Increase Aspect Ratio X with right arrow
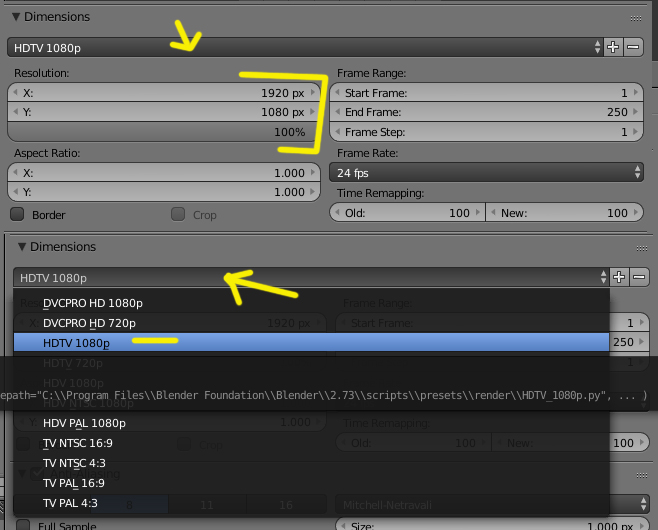The image size is (658, 530). [313, 172]
